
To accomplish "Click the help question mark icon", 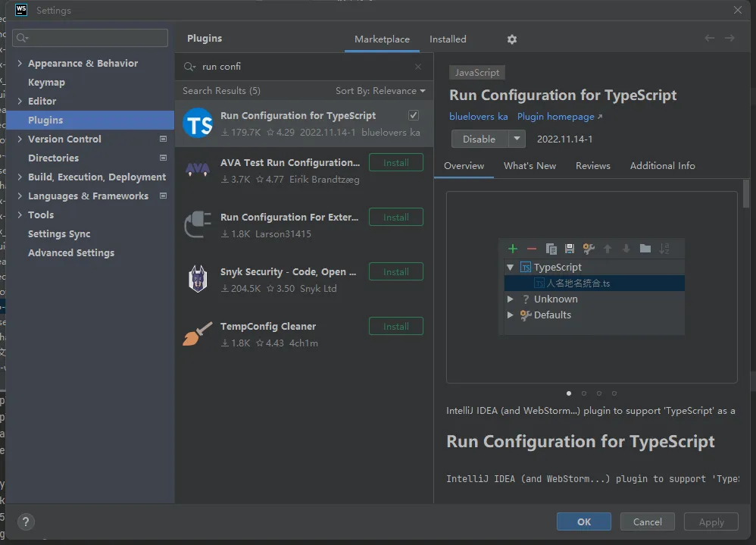I will pos(26,522).
